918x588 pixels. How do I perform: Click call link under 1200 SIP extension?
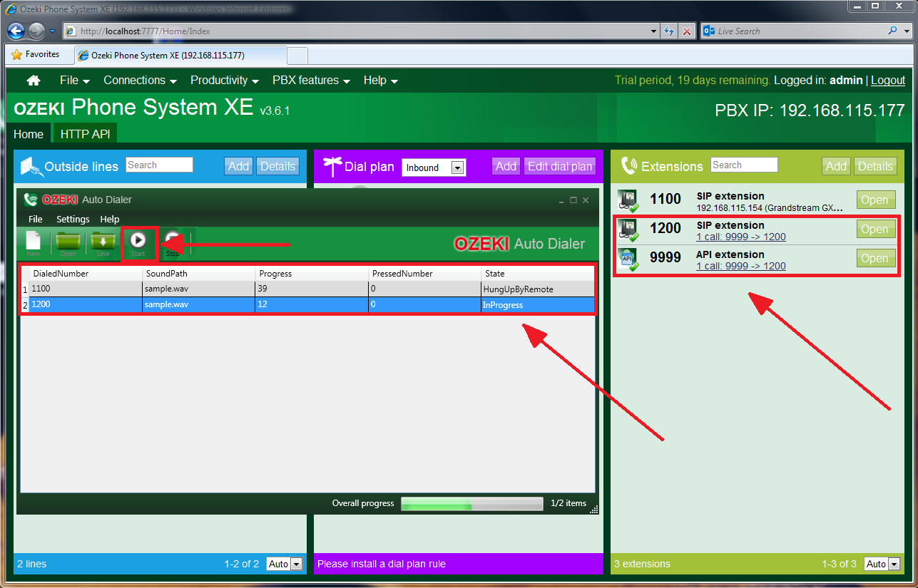click(741, 237)
